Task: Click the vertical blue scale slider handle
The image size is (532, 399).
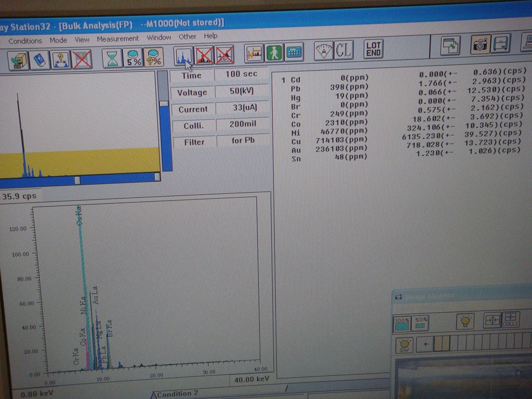Action: point(164,103)
